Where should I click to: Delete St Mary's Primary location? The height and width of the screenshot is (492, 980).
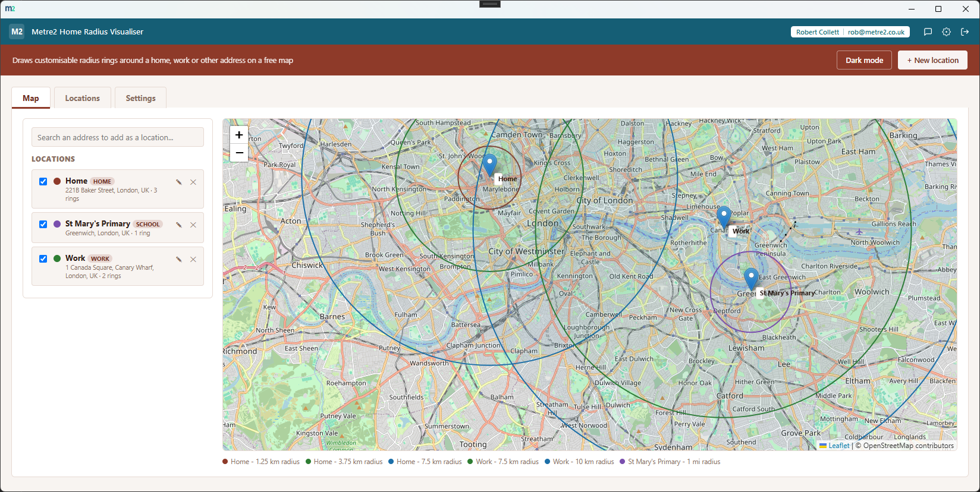point(193,225)
